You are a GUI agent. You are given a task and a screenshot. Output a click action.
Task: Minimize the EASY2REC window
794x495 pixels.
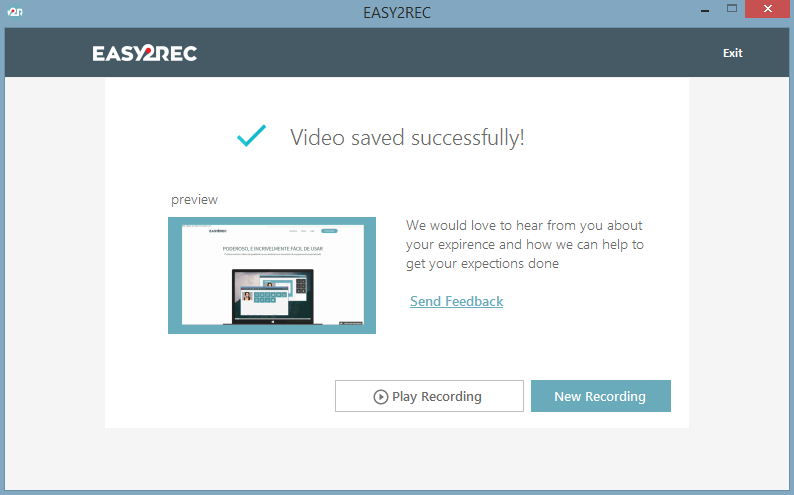tap(704, 9)
